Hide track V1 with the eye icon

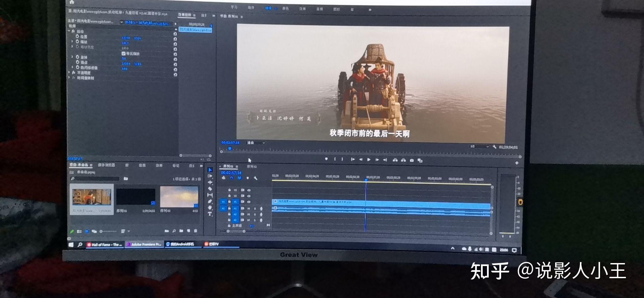point(249,202)
